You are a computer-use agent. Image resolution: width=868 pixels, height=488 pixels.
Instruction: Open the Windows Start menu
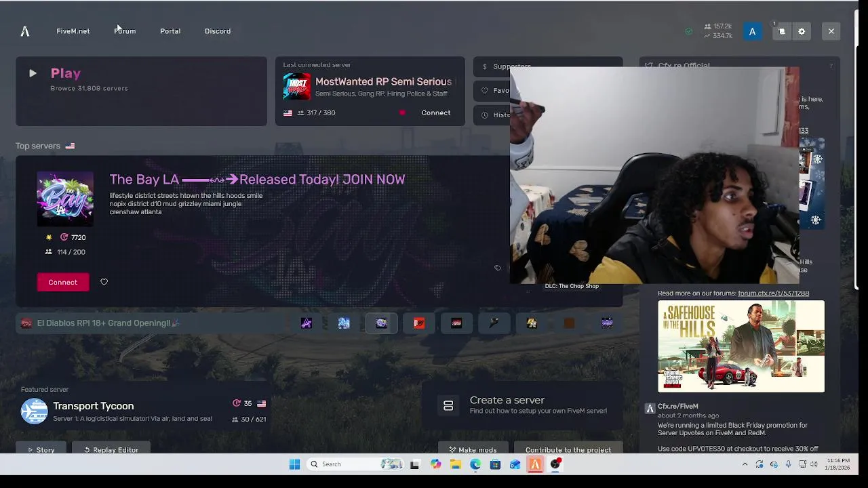pyautogui.click(x=294, y=464)
